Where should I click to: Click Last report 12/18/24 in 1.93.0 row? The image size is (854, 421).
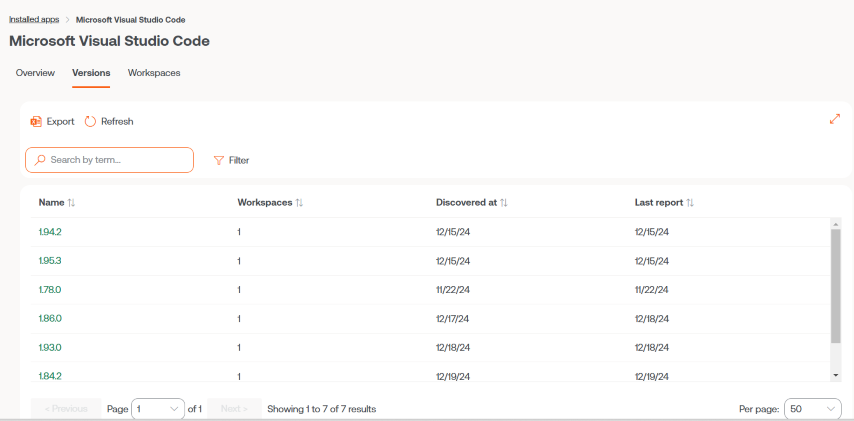[651, 347]
